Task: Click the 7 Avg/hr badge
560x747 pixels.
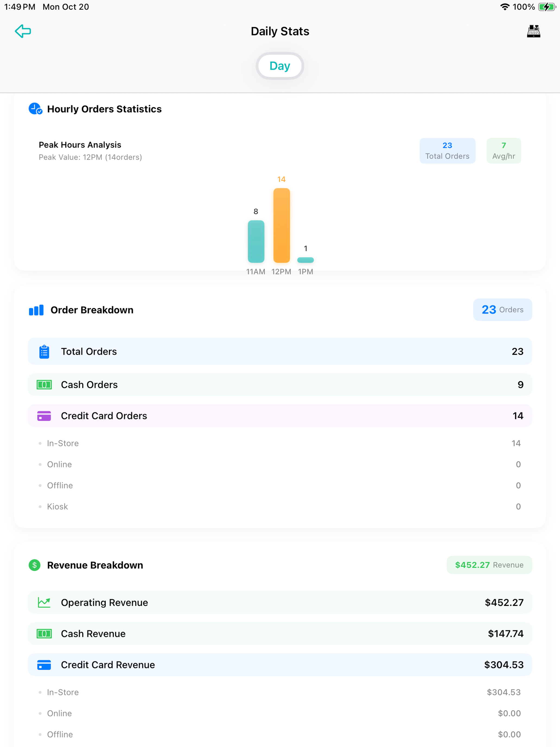Action: pyautogui.click(x=504, y=151)
